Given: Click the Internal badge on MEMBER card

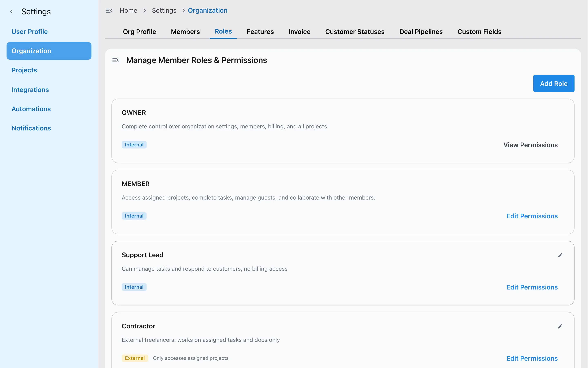Looking at the screenshot, I should tap(134, 216).
